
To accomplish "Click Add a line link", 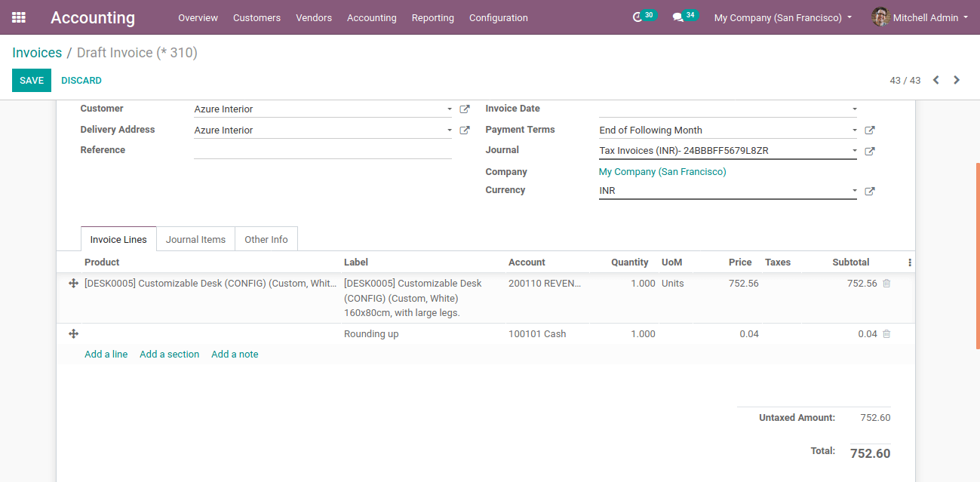I will coord(106,355).
